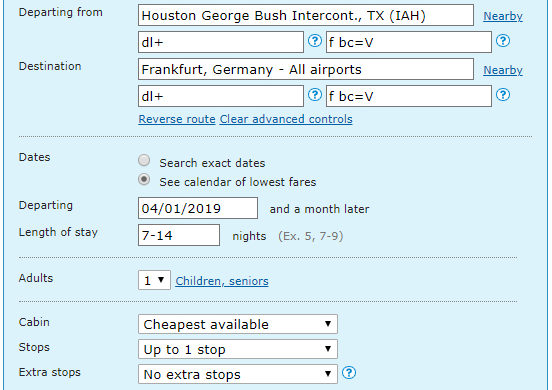Click the Reverse route link
The width and height of the screenshot is (552, 390).
[177, 119]
